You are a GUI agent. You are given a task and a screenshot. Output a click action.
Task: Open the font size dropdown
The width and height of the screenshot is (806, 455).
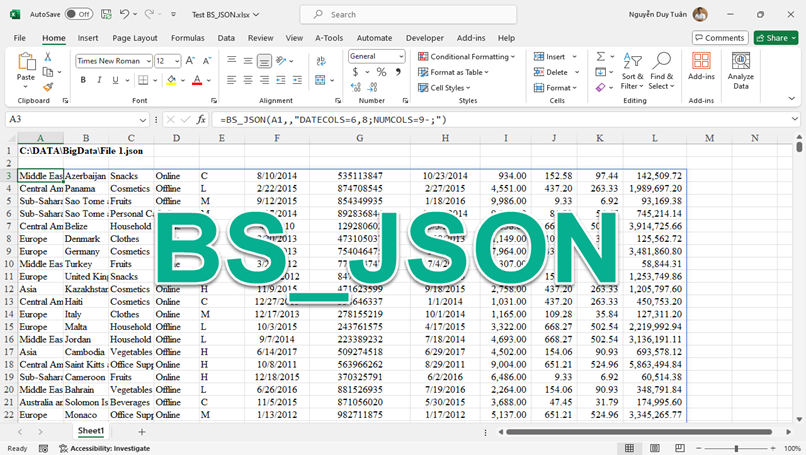pos(177,61)
